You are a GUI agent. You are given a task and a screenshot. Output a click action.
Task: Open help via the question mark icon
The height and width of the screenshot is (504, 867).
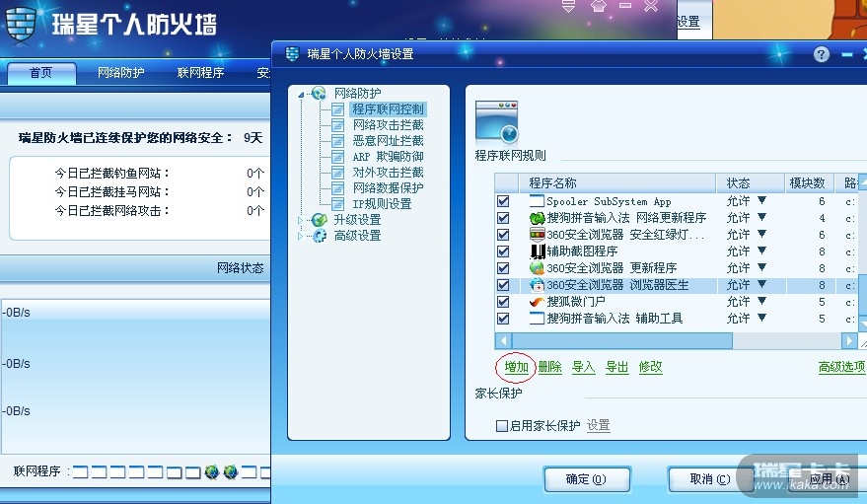tap(821, 54)
